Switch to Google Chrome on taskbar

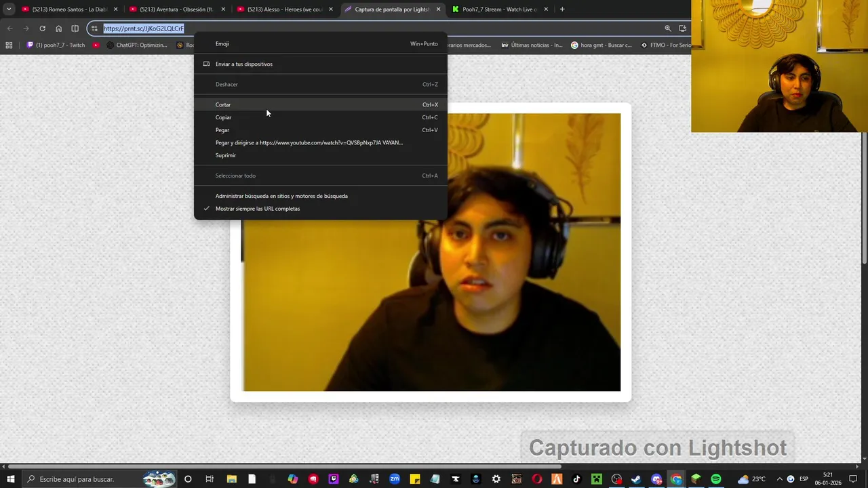pos(676,479)
